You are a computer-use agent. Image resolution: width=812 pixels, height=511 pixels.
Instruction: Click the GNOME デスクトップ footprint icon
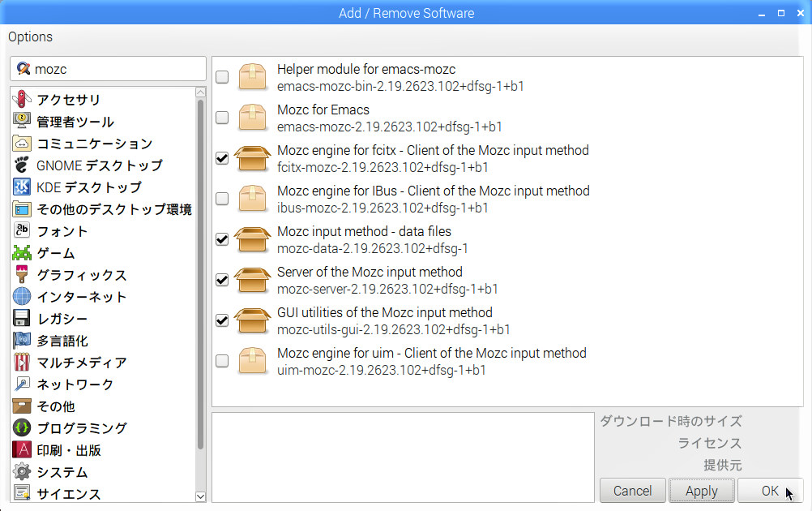click(22, 165)
